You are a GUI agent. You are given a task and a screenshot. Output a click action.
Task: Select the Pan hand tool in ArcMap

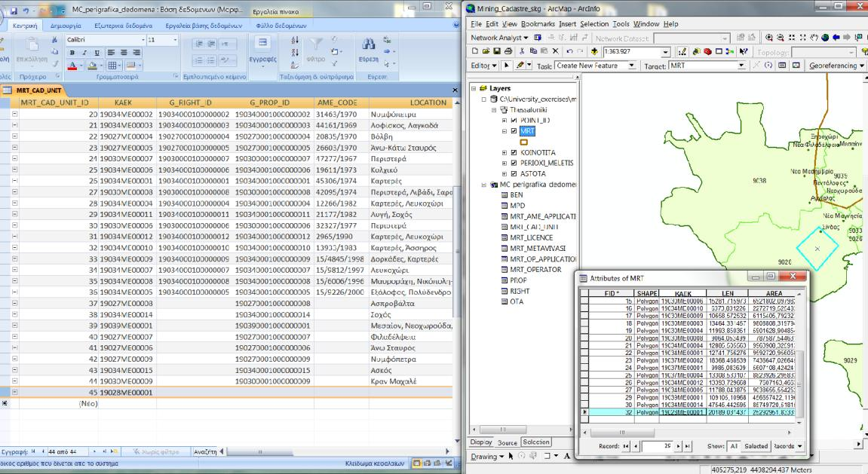tap(814, 38)
